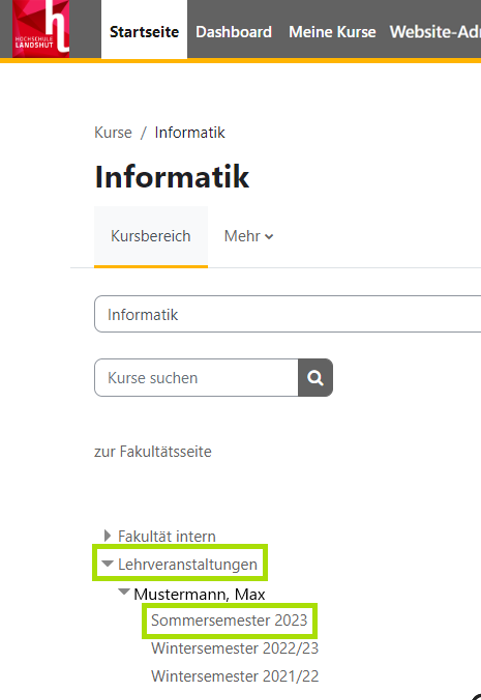Click the magnifier search button

pos(315,378)
